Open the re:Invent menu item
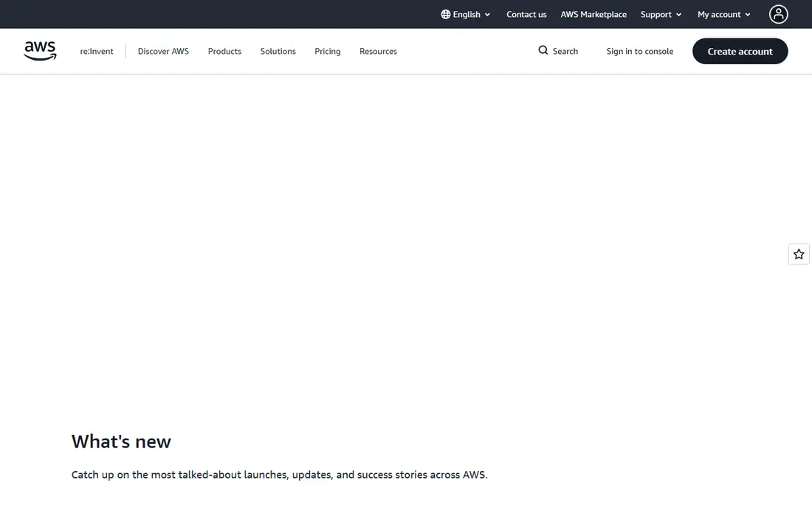812x508 pixels. point(97,51)
